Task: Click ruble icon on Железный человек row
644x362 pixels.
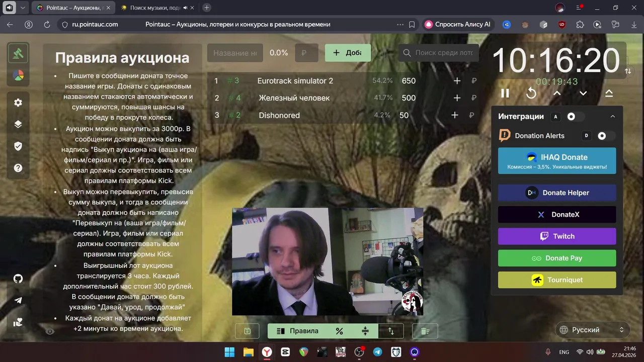Action: 473,98
